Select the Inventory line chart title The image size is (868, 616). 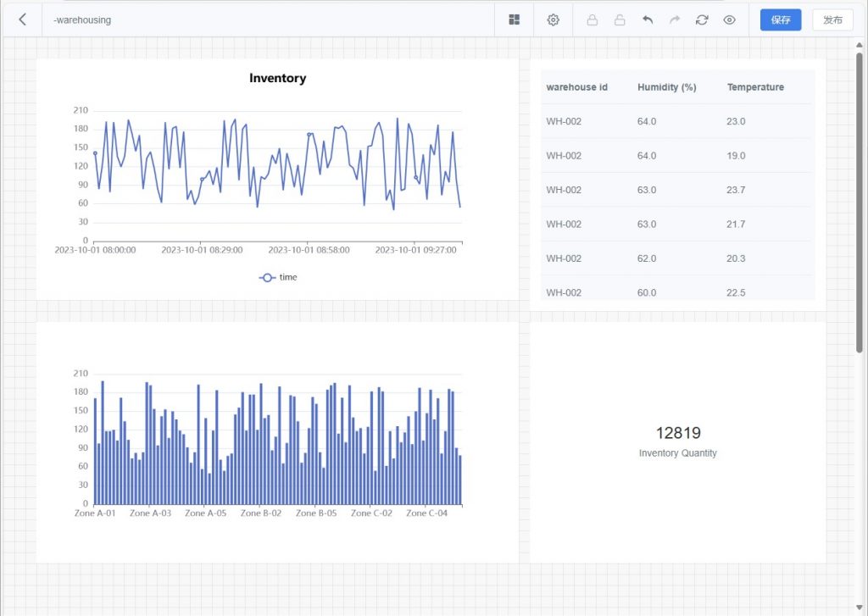pyautogui.click(x=277, y=78)
